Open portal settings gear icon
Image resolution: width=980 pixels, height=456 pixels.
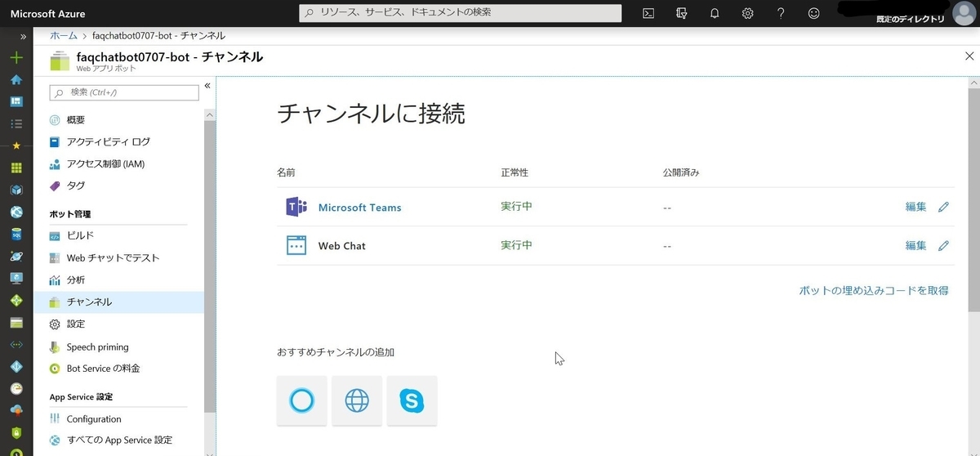[x=747, y=13]
